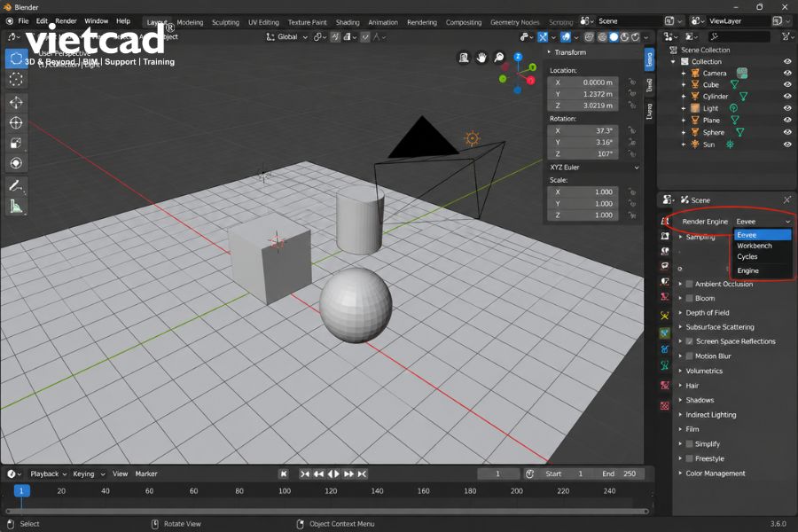Switch to the Shading workspace tab
The image size is (798, 532).
coord(348,22)
